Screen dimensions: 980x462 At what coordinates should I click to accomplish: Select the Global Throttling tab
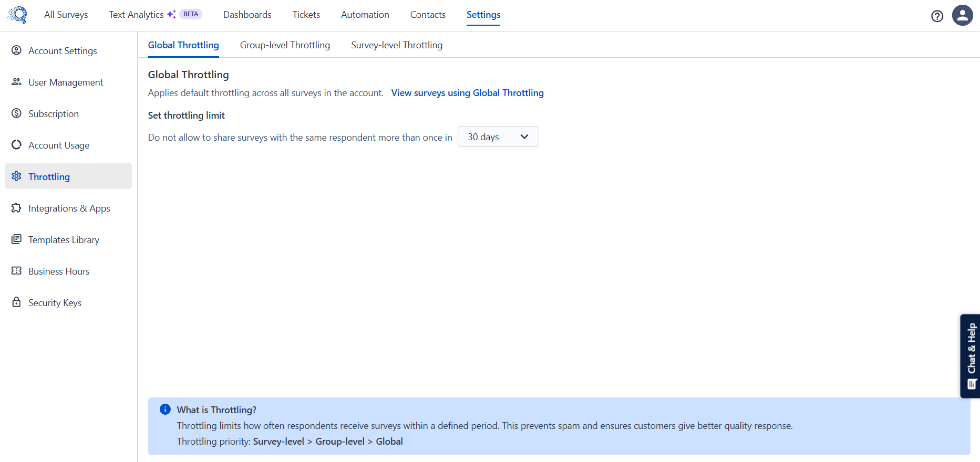pyautogui.click(x=183, y=45)
